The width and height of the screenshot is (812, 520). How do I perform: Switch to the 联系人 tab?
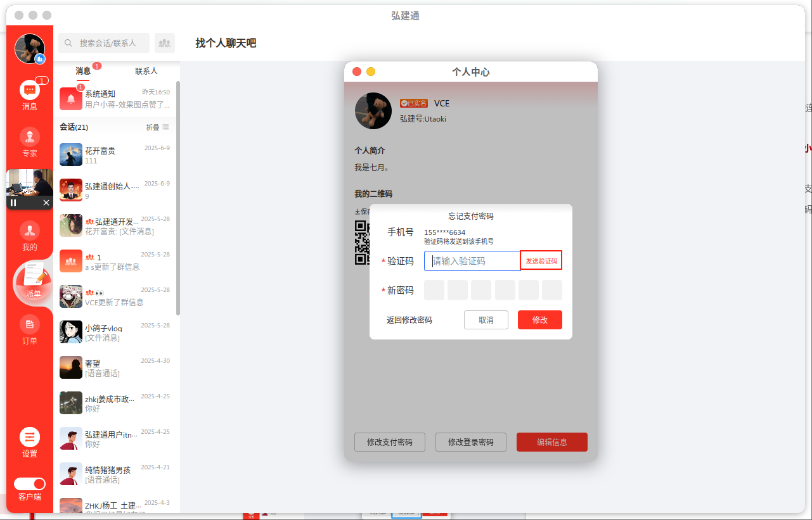(x=146, y=71)
